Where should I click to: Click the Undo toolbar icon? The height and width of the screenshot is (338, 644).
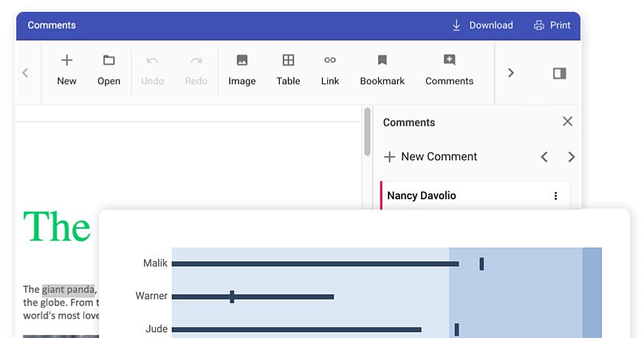click(152, 70)
